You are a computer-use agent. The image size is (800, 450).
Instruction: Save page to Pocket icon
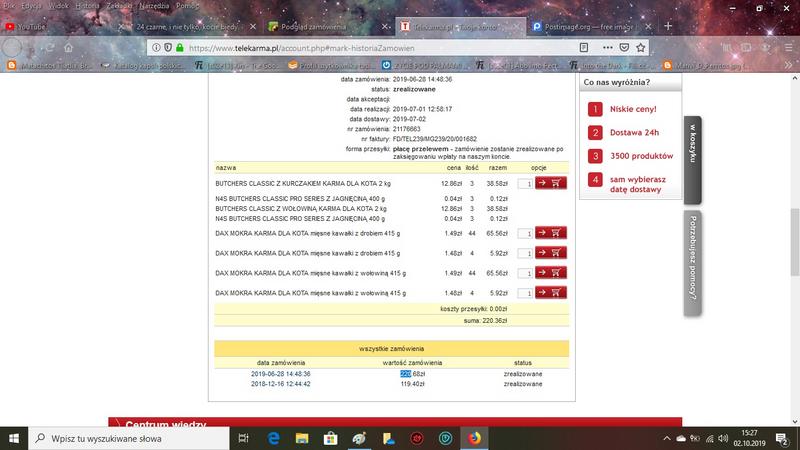624,47
